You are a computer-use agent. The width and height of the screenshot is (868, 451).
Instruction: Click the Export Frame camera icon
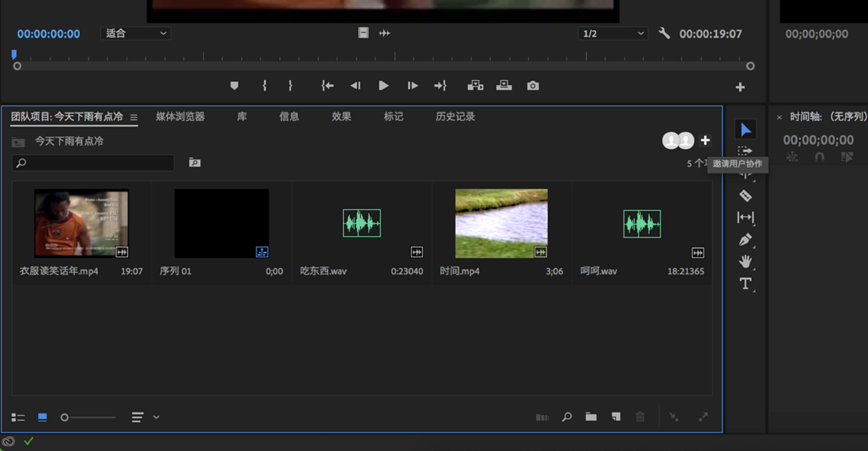tap(533, 86)
